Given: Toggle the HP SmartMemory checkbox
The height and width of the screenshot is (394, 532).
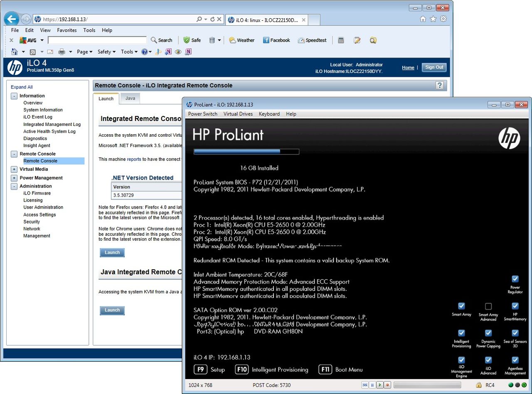Looking at the screenshot, I should (515, 306).
